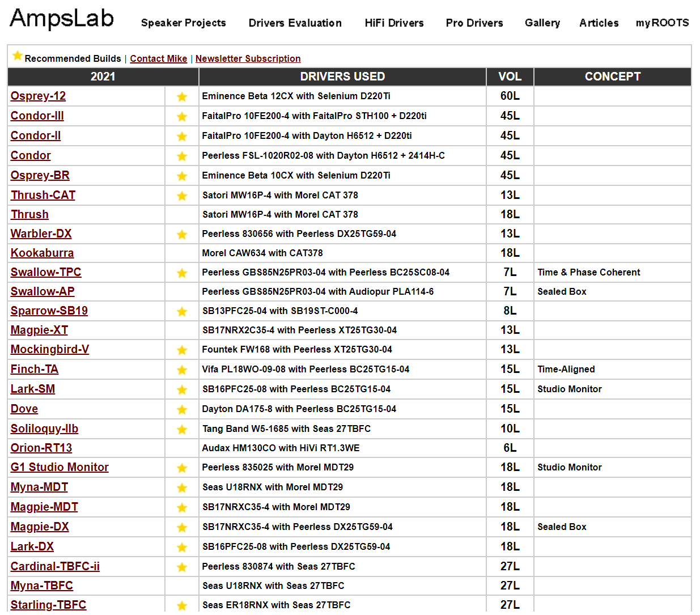Screen dimensions: 700x615
Task: Click the DRIVERS USED column header
Action: [342, 77]
